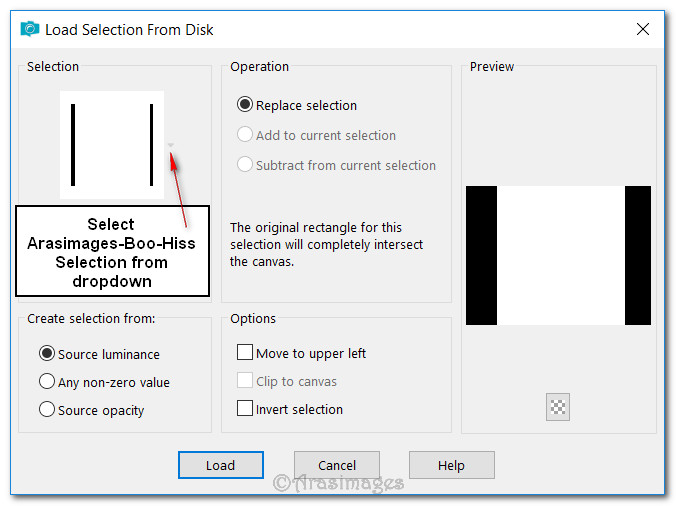The image size is (676, 506).
Task: Open Help for this dialog
Action: pos(451,465)
